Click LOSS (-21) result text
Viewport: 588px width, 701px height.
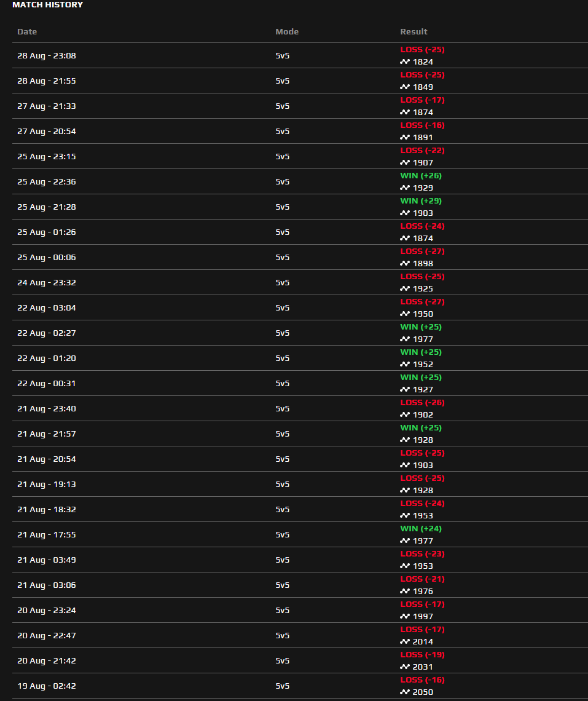click(422, 579)
